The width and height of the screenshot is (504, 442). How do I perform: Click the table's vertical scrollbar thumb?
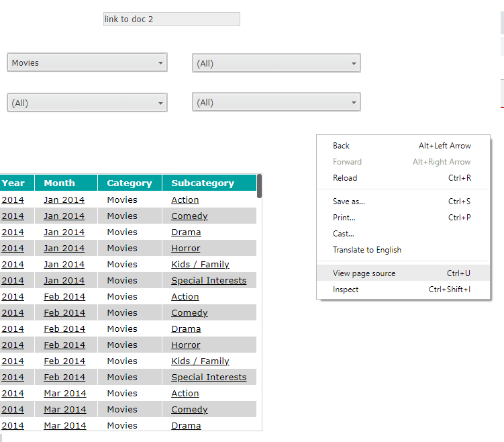point(259,186)
